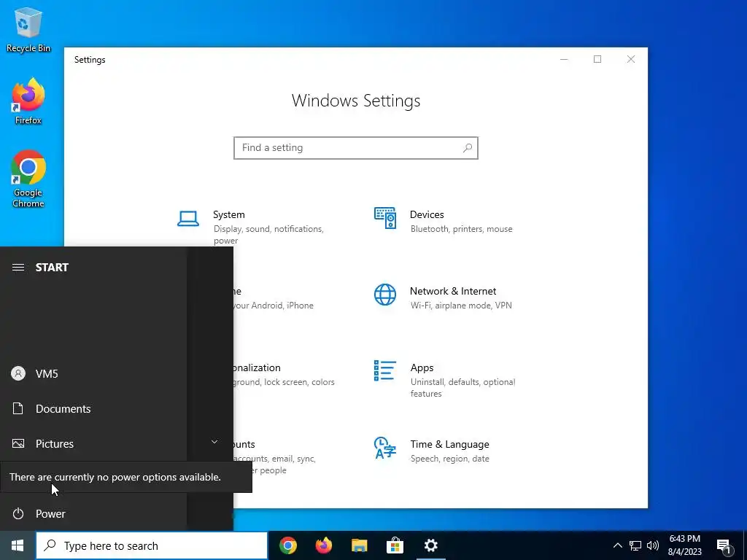
Task: Click 'Speech, region, date' description text
Action: pyautogui.click(x=449, y=459)
